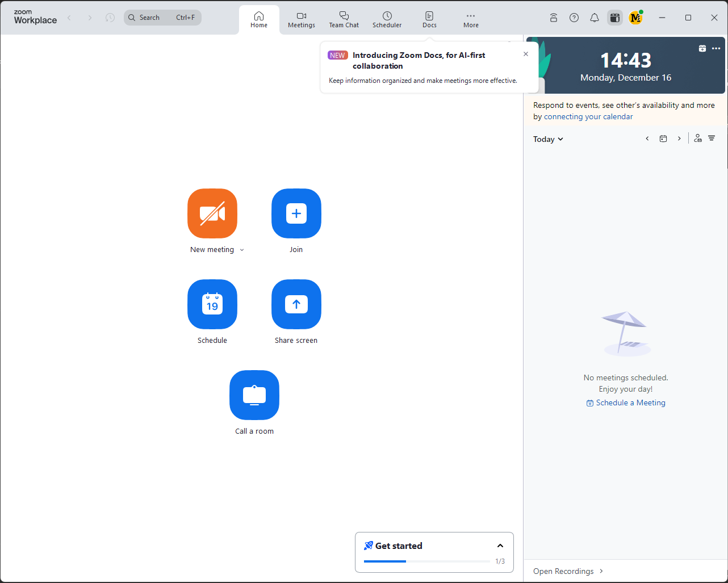Click the Get started title
The height and width of the screenshot is (583, 728).
(x=399, y=546)
